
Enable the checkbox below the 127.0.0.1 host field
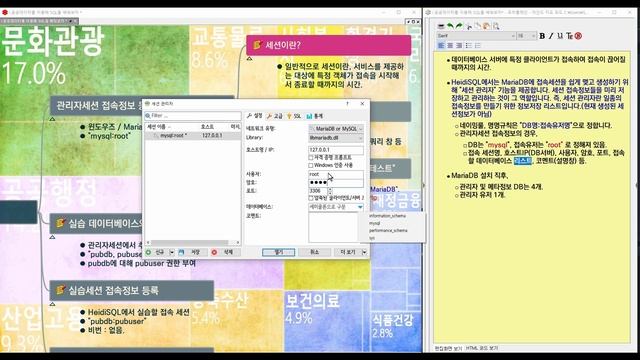(311, 157)
